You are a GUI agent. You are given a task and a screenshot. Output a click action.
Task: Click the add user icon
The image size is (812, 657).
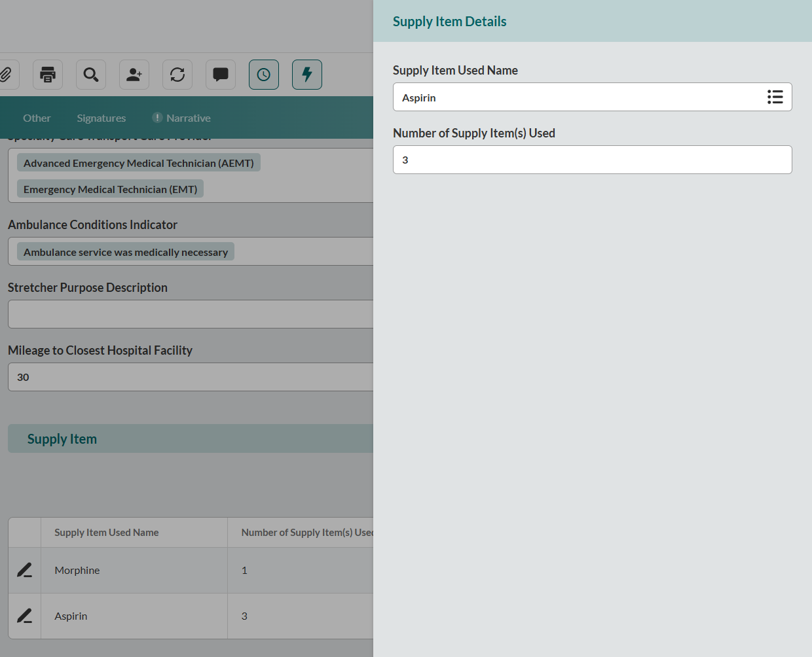point(134,75)
